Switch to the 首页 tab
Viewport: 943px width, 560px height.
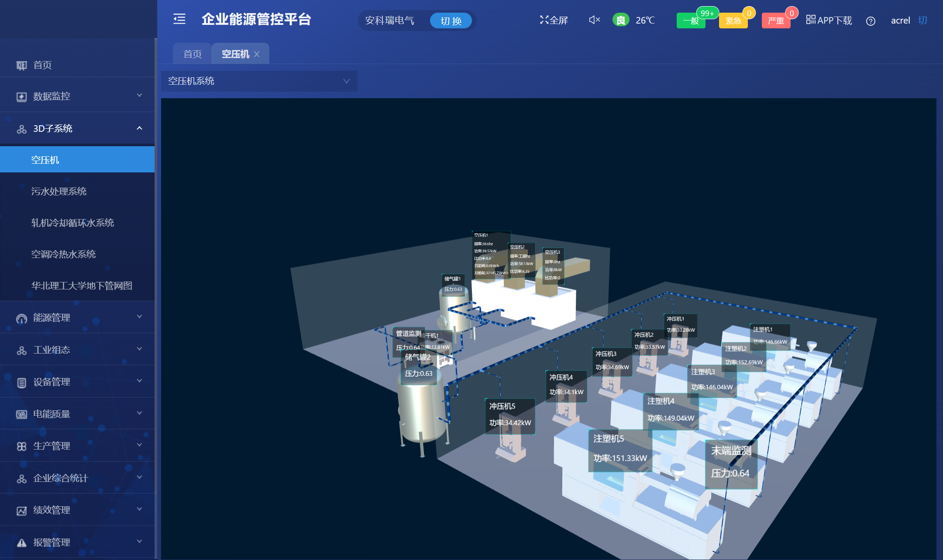coord(193,54)
